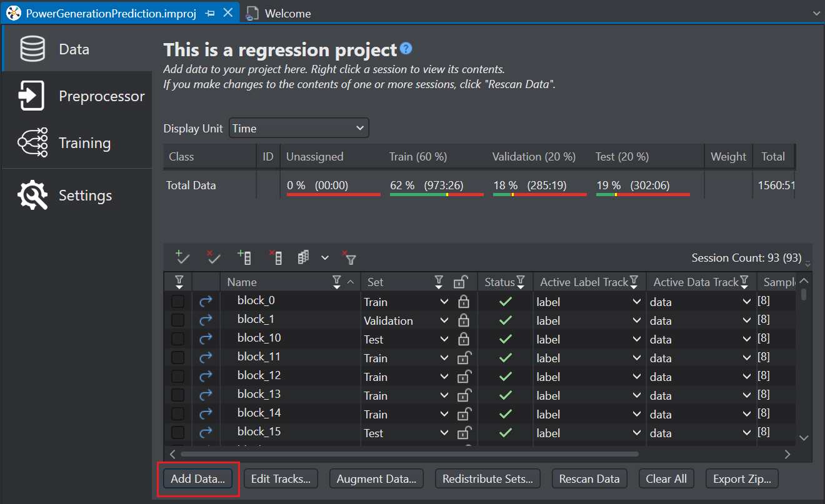
Task: Click the lock icon in Set header
Action: [x=461, y=282]
